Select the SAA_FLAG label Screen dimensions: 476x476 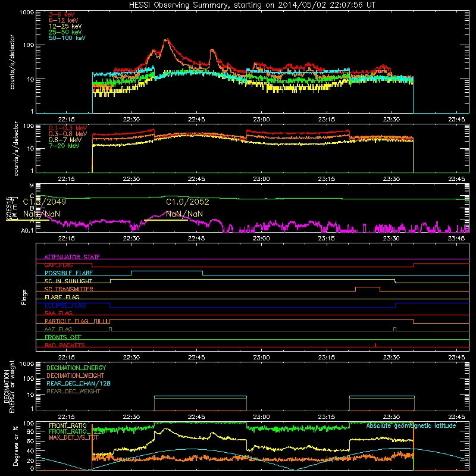pos(58,314)
